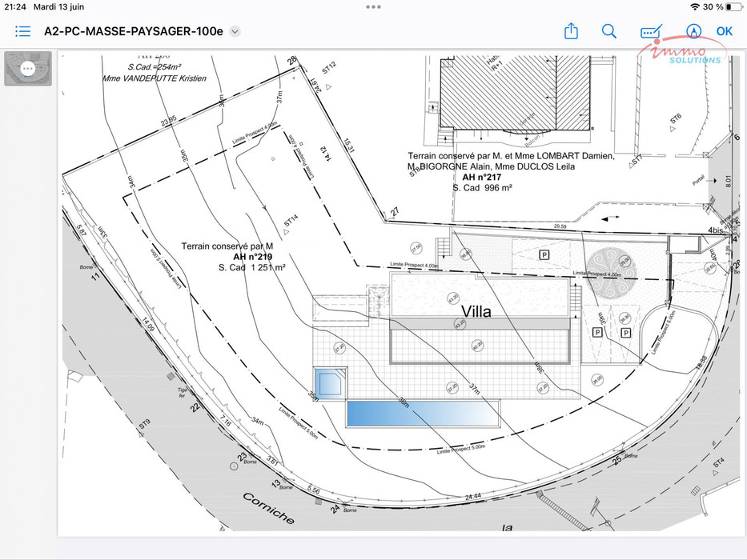Enable the Markup pen tool
Screen dimensions: 747x560
(x=693, y=31)
